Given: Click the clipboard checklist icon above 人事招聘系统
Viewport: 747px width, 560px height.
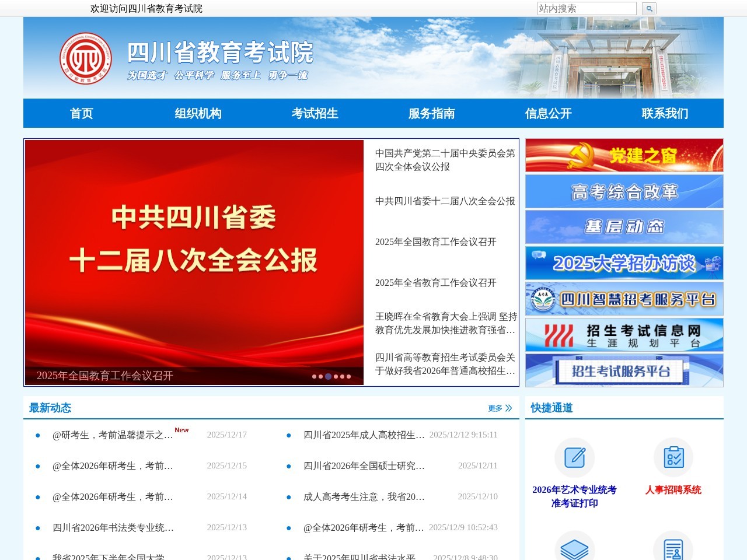Looking at the screenshot, I should click(x=674, y=458).
